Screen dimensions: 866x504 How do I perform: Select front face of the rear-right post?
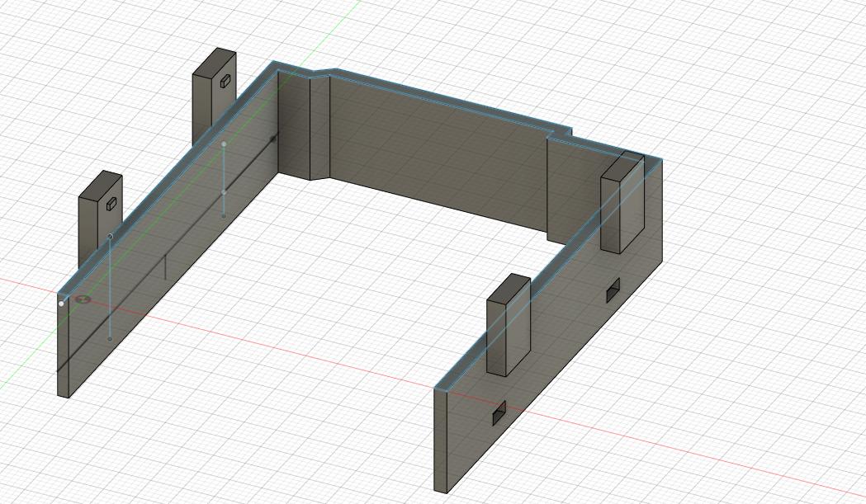tap(610, 216)
